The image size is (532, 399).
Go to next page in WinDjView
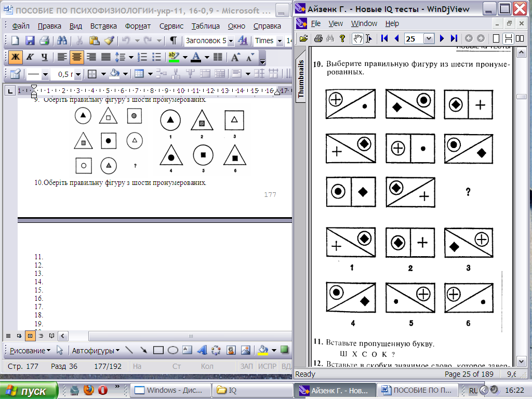(x=442, y=38)
